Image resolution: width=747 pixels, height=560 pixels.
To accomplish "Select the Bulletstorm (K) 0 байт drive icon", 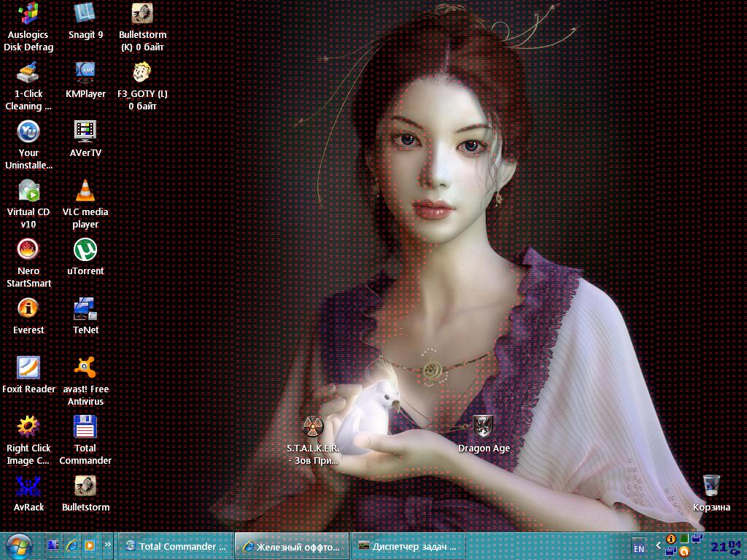I will click(142, 26).
